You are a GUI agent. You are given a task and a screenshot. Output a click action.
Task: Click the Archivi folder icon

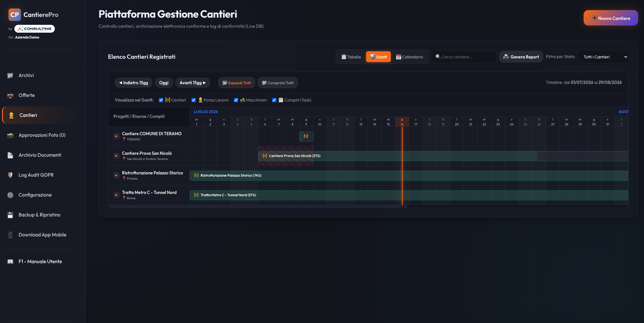point(10,75)
